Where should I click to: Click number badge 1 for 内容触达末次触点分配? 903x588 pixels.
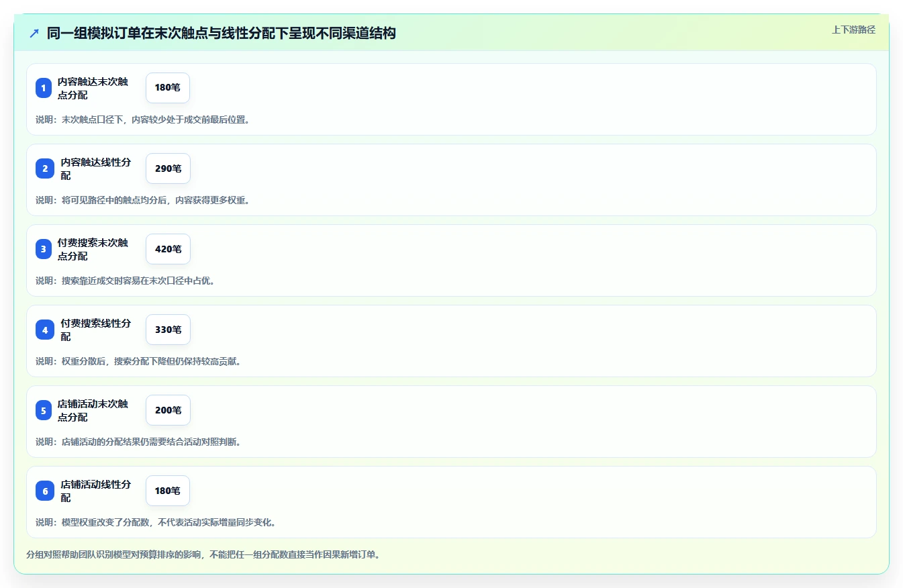pyautogui.click(x=44, y=88)
